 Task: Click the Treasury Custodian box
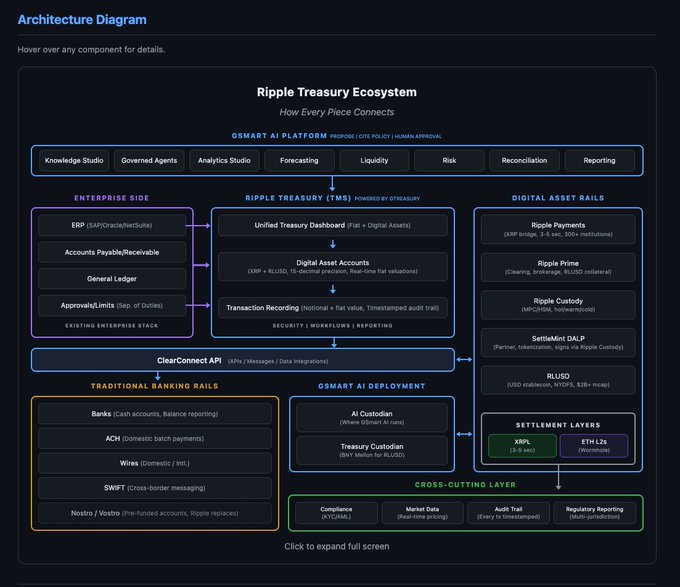[372, 450]
